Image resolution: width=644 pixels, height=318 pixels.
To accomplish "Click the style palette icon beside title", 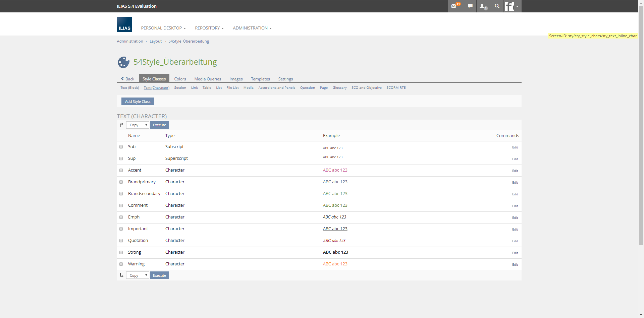I will tap(123, 62).
